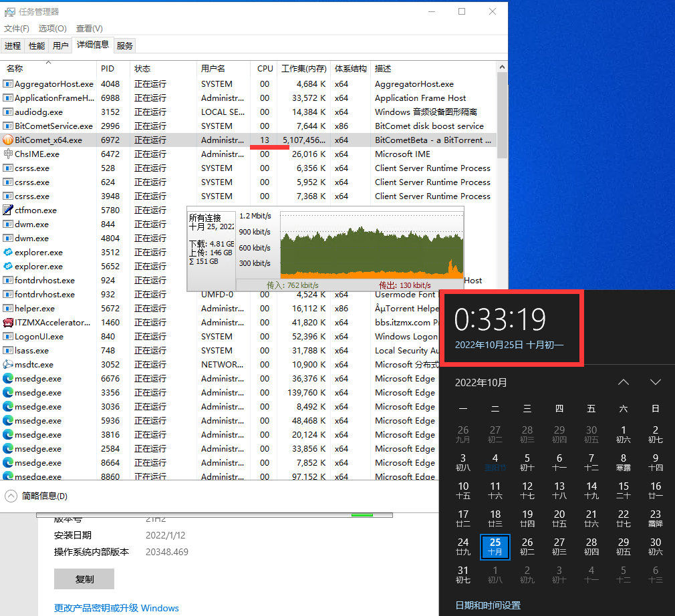Open the 日期和时间设置 link
675x616 pixels.
[x=488, y=605]
